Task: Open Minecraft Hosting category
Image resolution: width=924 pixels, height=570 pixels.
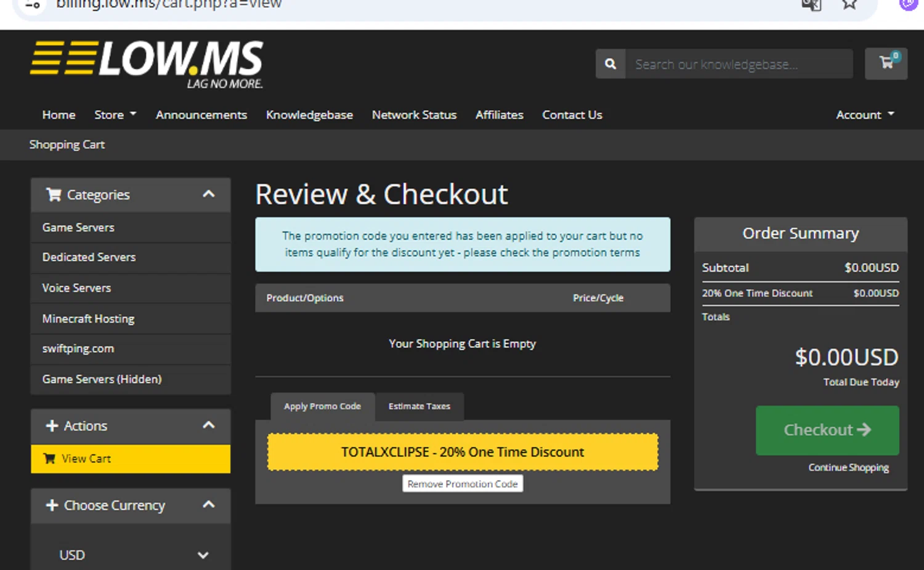Action: (x=131, y=319)
